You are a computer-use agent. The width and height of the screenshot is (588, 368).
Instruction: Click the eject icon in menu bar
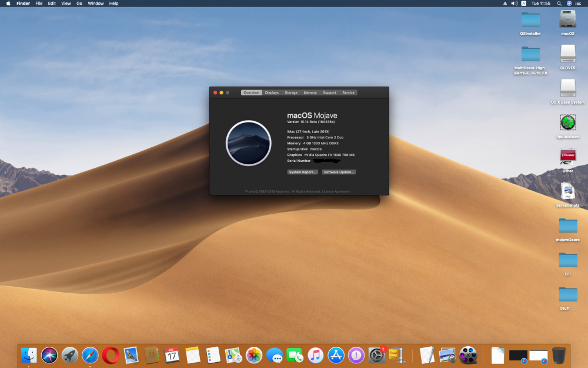(x=505, y=4)
